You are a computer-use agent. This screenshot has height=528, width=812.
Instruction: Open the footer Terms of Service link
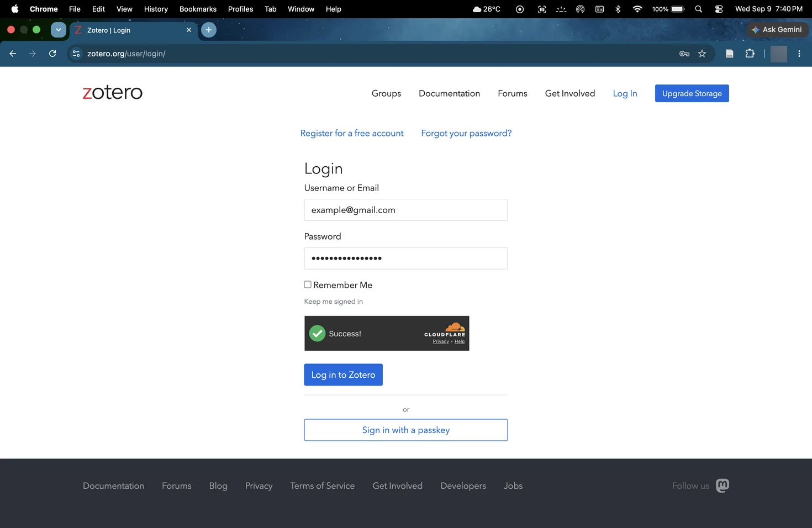pyautogui.click(x=322, y=485)
